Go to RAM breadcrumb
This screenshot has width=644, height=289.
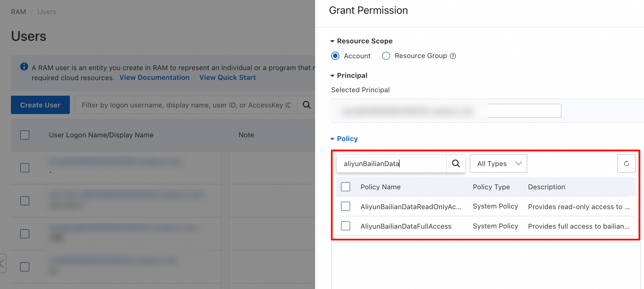click(x=18, y=12)
